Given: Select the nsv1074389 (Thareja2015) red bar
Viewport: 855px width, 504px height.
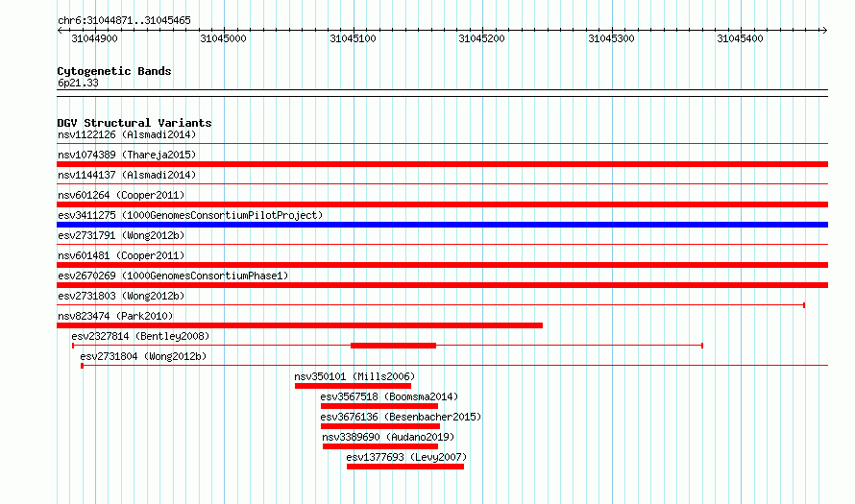Looking at the screenshot, I should [x=442, y=164].
